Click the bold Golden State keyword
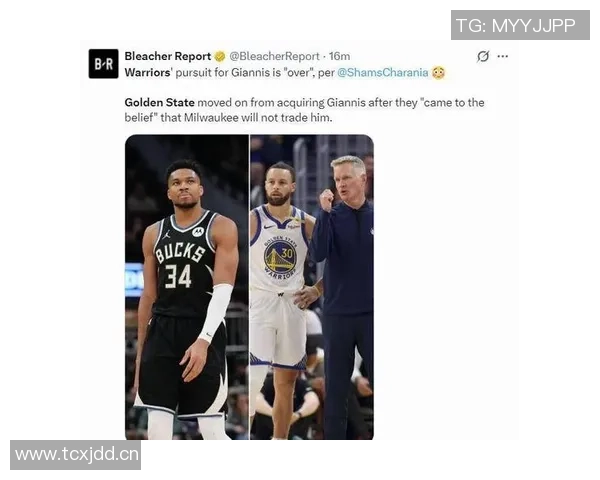 click(160, 103)
